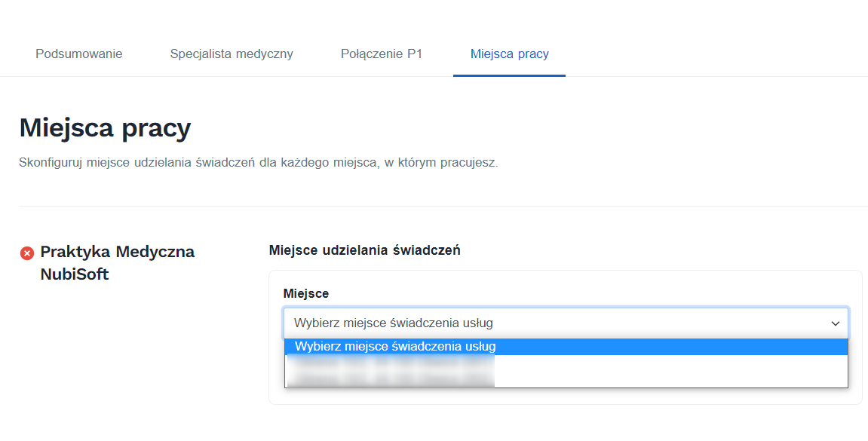Select the Połączenie P1 tab

coord(382,54)
